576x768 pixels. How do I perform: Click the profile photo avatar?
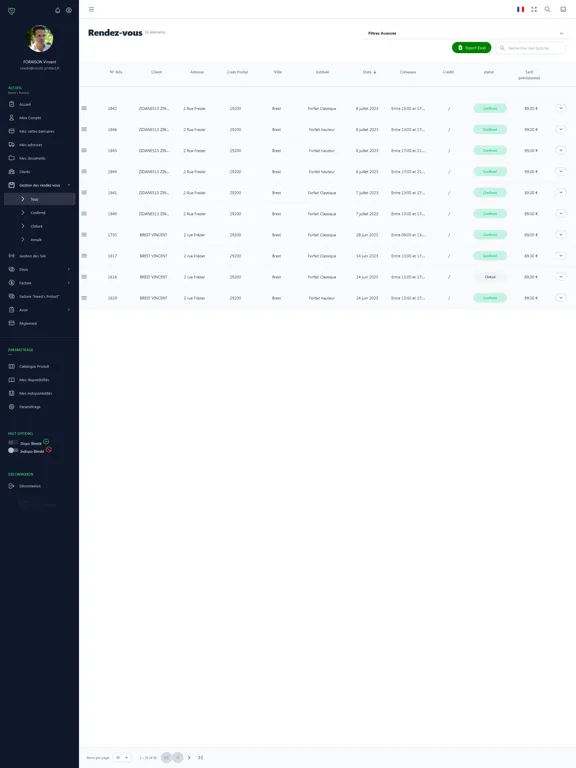(x=40, y=38)
